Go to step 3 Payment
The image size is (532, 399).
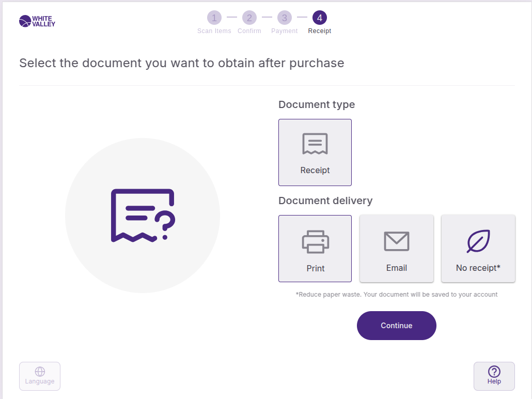coord(285,18)
